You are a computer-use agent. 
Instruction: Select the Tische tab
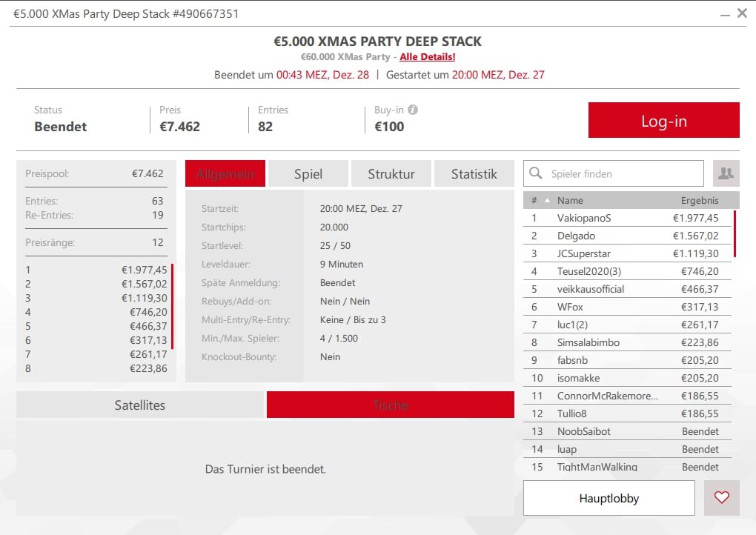[x=390, y=405]
